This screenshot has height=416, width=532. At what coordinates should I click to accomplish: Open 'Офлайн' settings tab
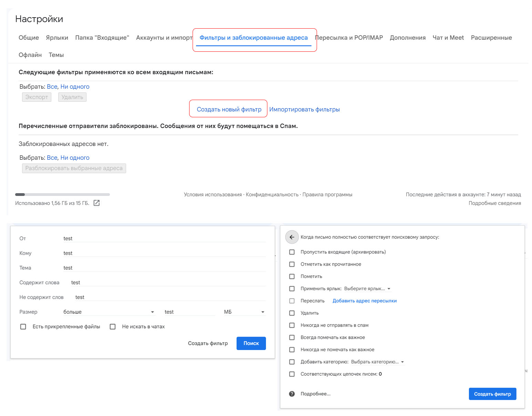30,55
